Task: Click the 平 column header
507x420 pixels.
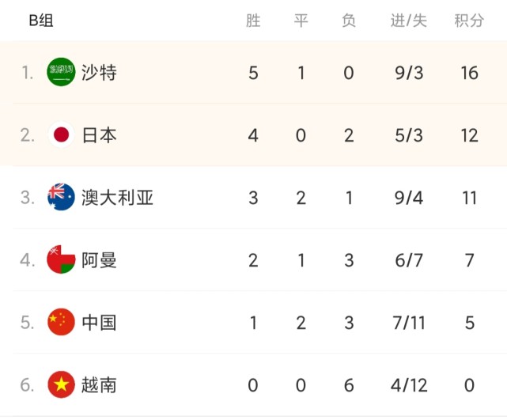Action: pyautogui.click(x=301, y=21)
